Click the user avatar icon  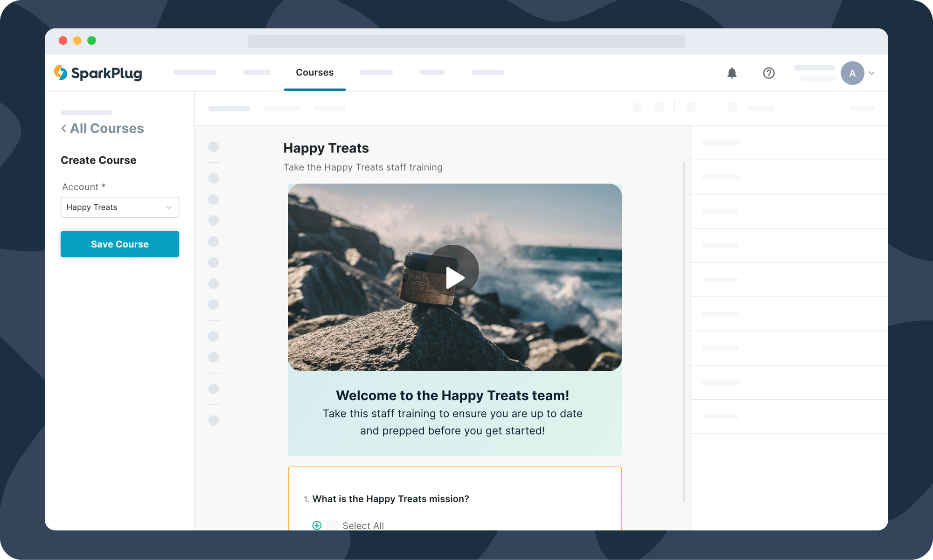pos(852,73)
